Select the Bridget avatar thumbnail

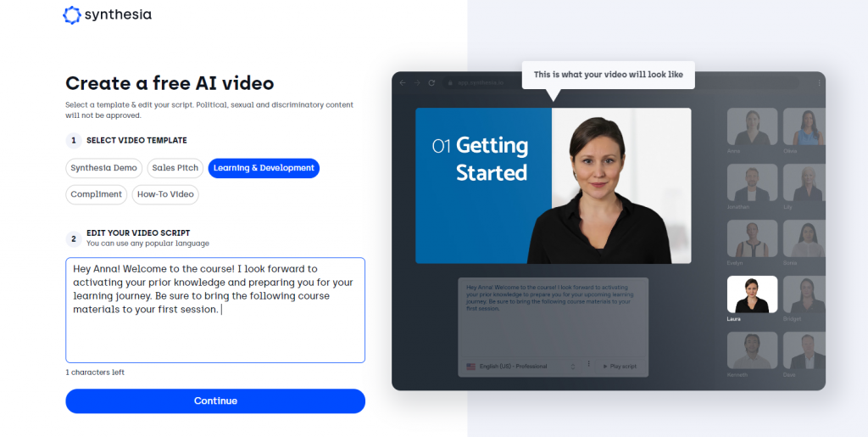pyautogui.click(x=804, y=294)
